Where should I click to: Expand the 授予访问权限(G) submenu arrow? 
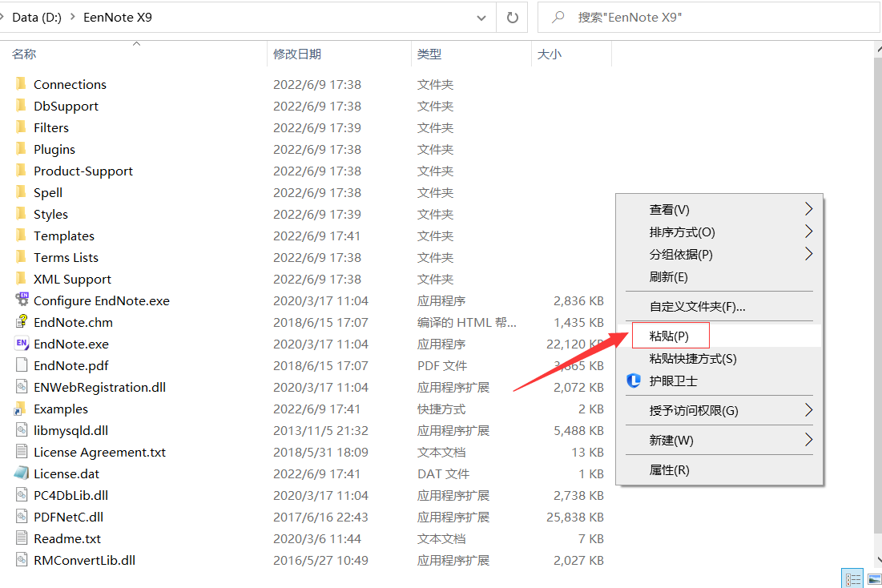pyautogui.click(x=808, y=410)
